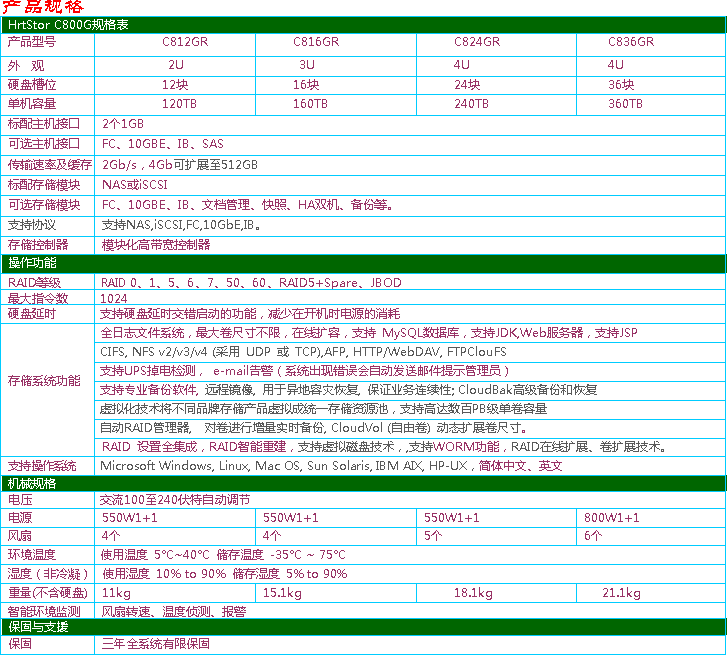Viewport: 727px width, 655px height.
Task: Click the 'NAS或iSCSI' storage module value
Action: click(x=134, y=185)
